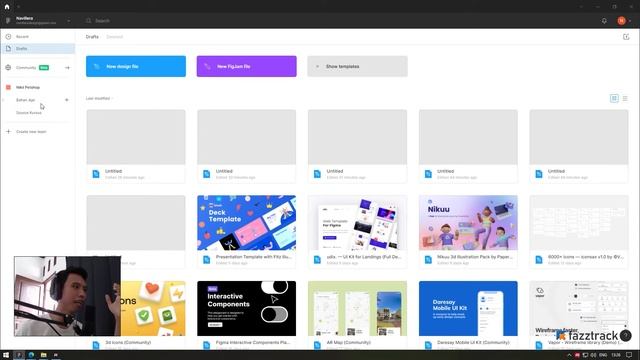The height and width of the screenshot is (360, 640).
Task: Open the UI Kit for Landings thumbnail
Action: (x=358, y=223)
